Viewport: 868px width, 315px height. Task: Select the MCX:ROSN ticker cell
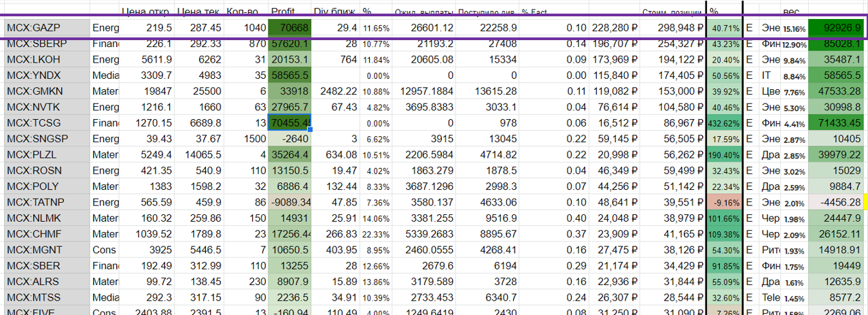47,169
